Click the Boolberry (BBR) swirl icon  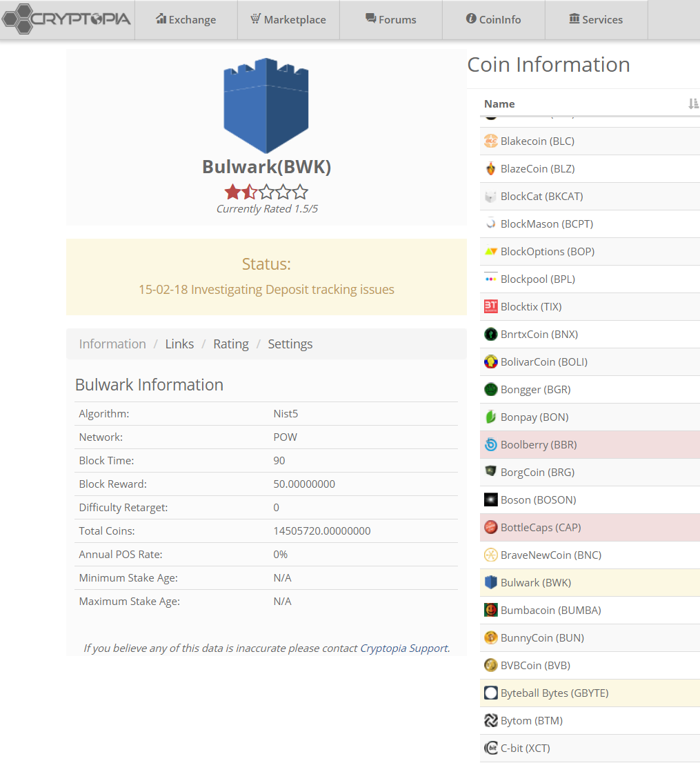click(491, 445)
